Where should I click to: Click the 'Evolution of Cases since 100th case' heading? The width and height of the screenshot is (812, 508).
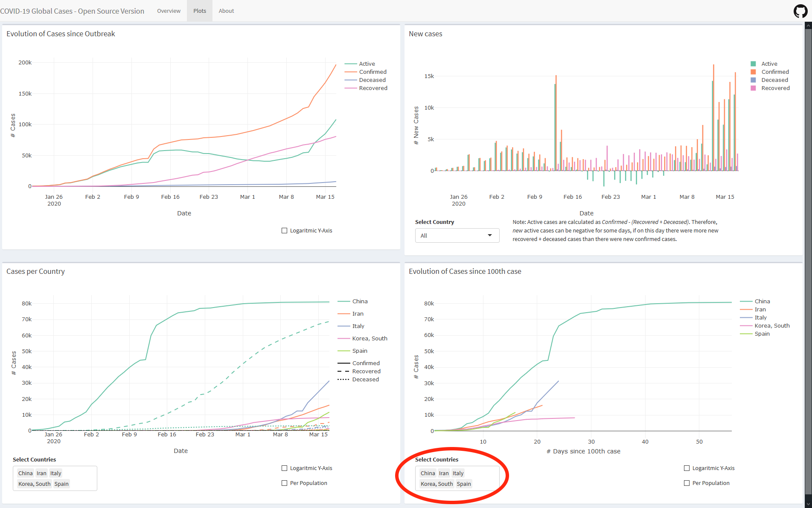click(465, 271)
